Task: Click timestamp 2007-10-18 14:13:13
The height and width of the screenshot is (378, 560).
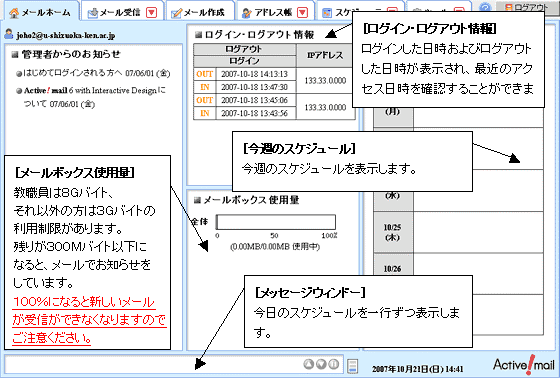Action: [x=254, y=74]
